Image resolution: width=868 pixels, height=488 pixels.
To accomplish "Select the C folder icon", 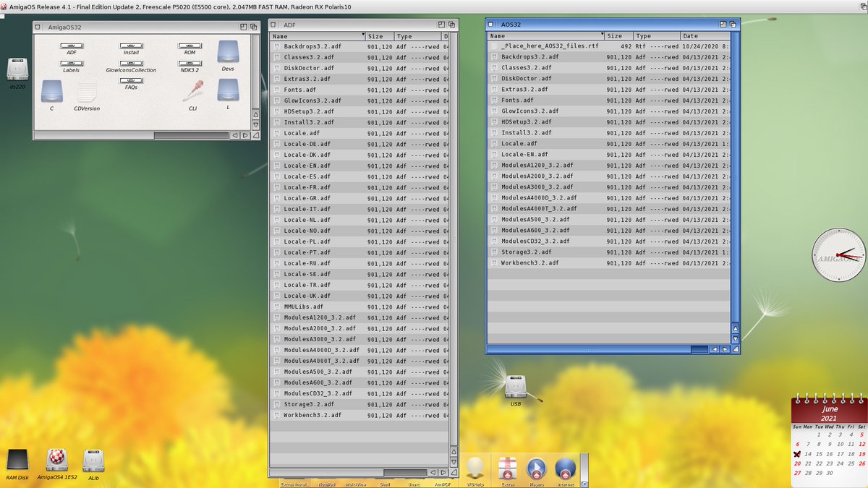I will [52, 91].
